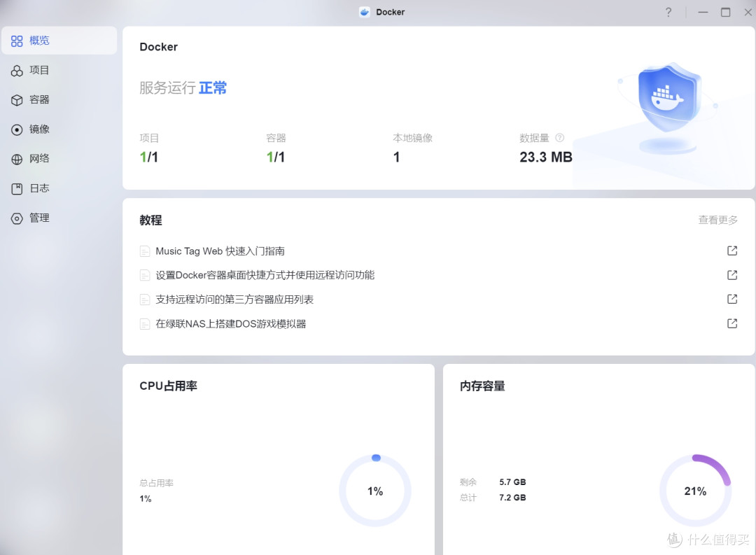
Task: Open the 管理 management section
Action: pyautogui.click(x=59, y=218)
